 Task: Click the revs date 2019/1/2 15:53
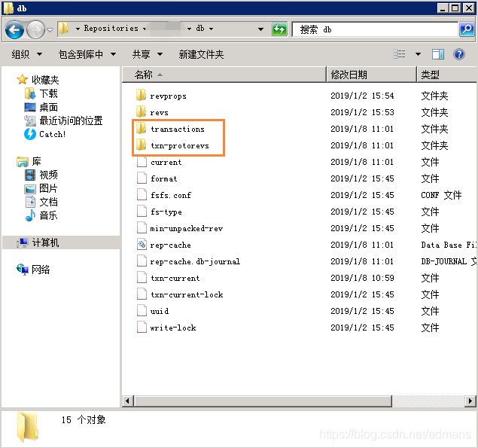[x=362, y=112]
